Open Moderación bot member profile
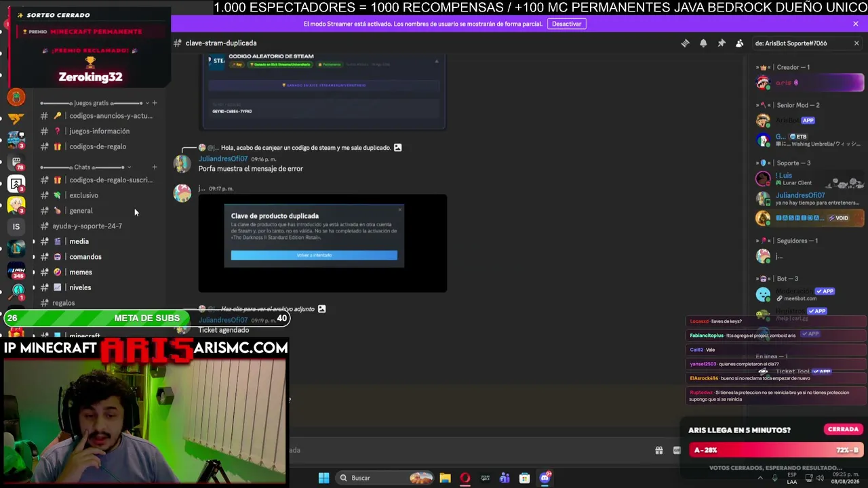 pyautogui.click(x=810, y=295)
